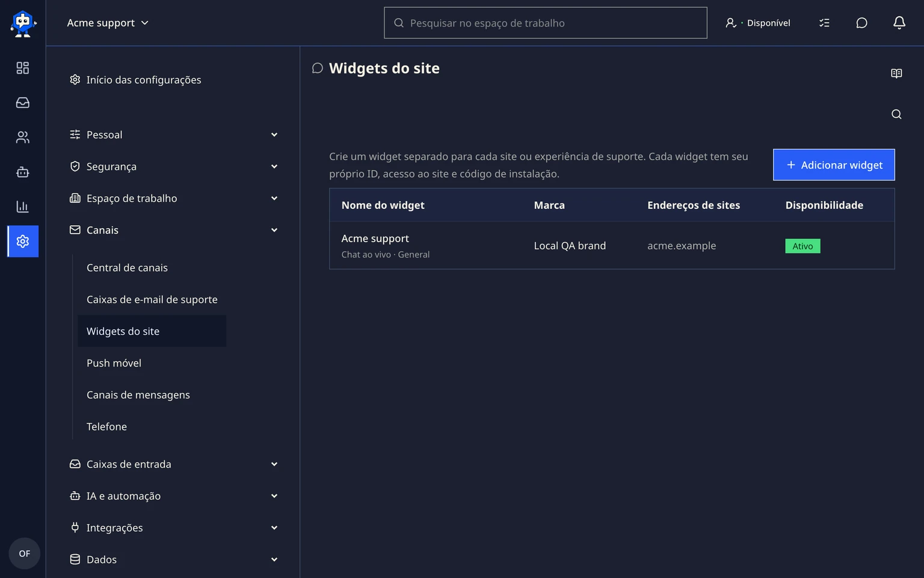This screenshot has width=924, height=578.
Task: Open the chat bubble icon in header
Action: pos(861,23)
